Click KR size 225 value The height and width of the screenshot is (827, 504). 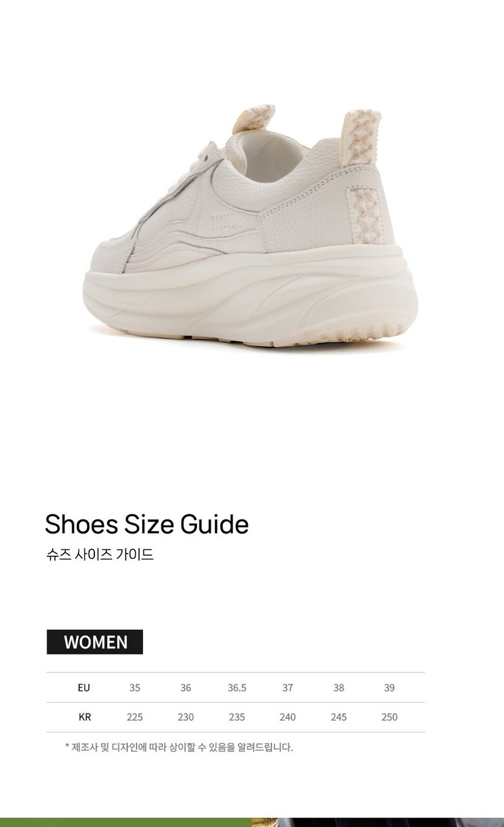click(x=134, y=717)
